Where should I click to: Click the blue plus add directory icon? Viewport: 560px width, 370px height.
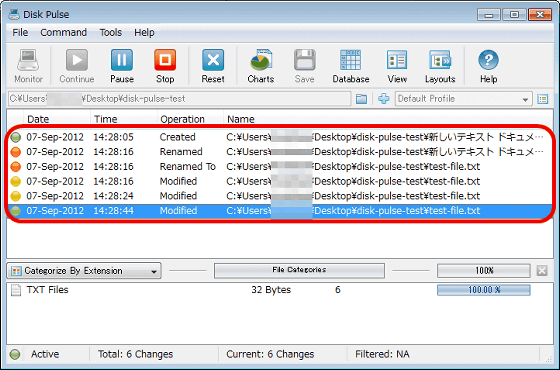click(x=384, y=99)
